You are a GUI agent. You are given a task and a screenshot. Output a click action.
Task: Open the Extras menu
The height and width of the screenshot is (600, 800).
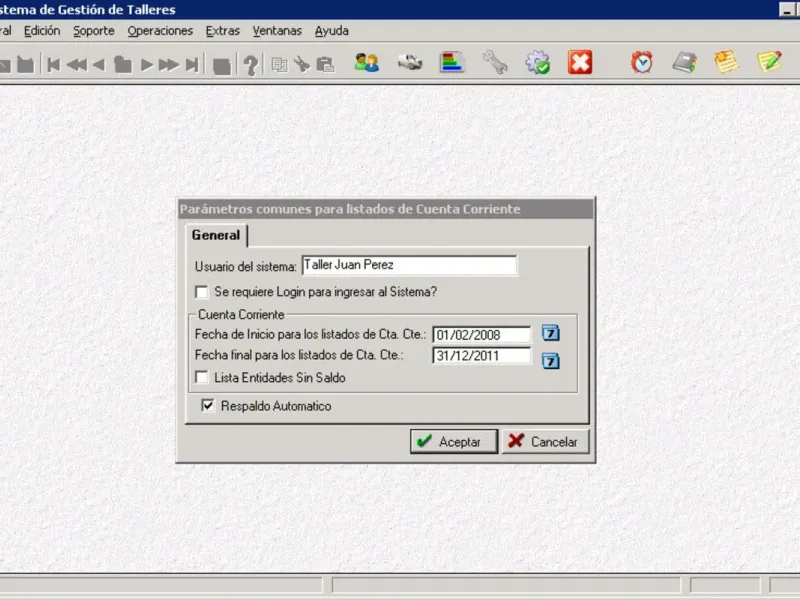222,31
